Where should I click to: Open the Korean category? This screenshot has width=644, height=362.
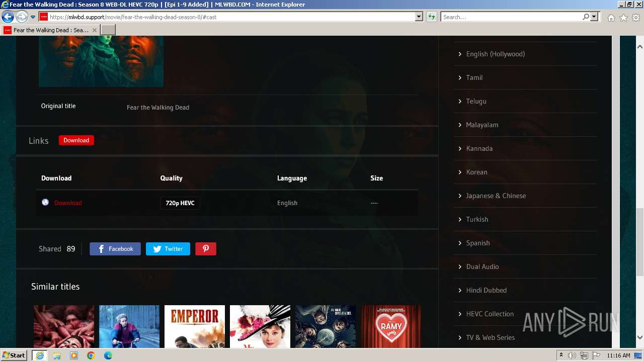point(477,172)
